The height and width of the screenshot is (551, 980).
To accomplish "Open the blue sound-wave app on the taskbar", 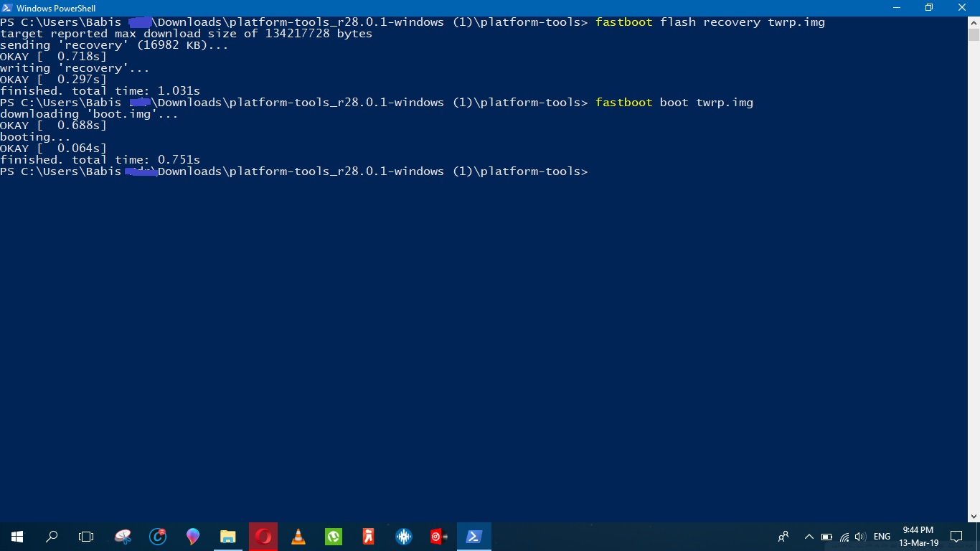I will point(404,537).
